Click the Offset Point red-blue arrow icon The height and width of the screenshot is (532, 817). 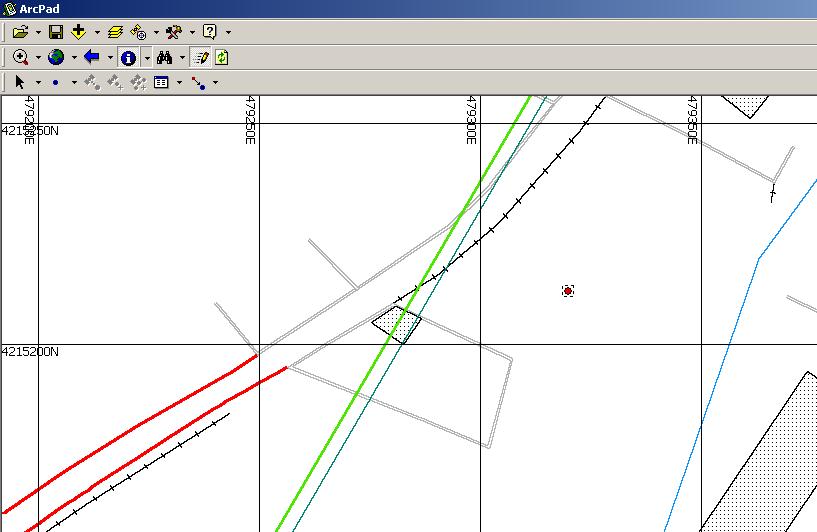pos(198,82)
